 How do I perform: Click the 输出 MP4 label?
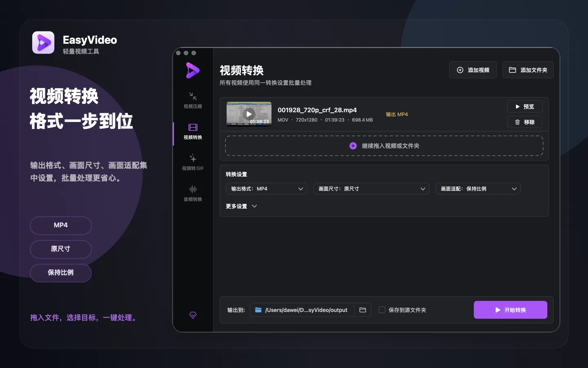397,114
